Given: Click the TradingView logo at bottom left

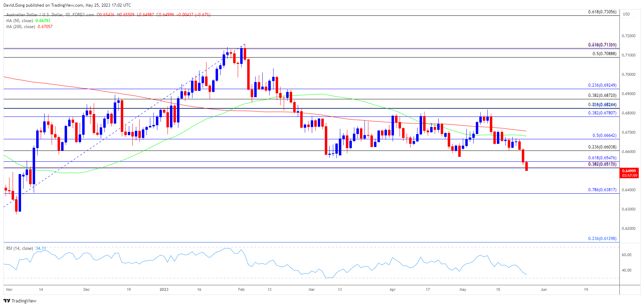Looking at the screenshot, I should [20, 301].
